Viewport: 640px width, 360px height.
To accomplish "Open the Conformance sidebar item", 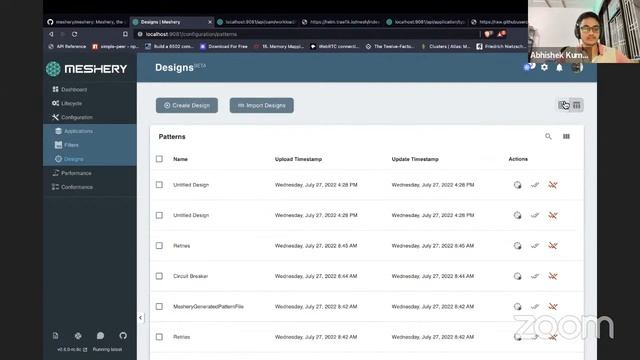I will pyautogui.click(x=72, y=187).
